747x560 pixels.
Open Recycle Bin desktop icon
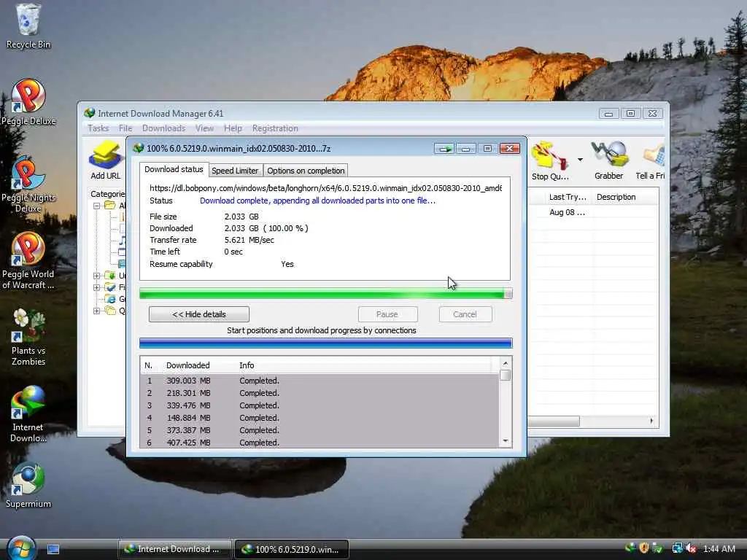point(28,26)
